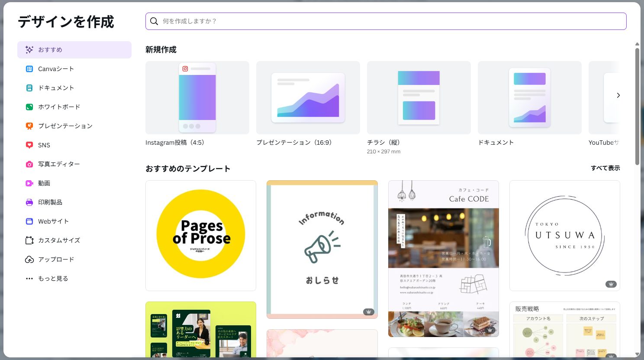Select the カスタムサイズ resize icon
This screenshot has height=360, width=644.
tap(29, 240)
